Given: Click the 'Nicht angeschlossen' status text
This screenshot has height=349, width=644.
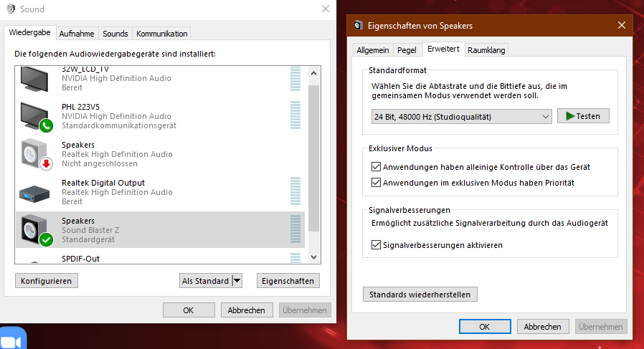Looking at the screenshot, I should click(100, 163).
